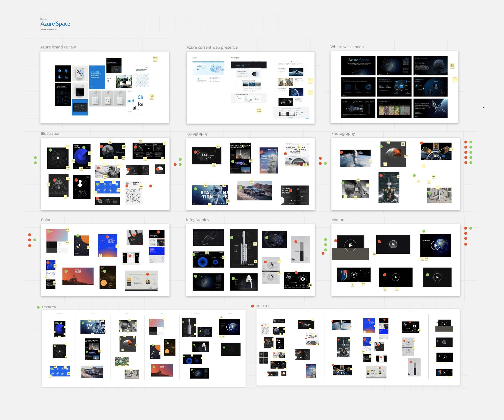Play the Motion video with the gray bar
504x420 pixels.
point(350,245)
